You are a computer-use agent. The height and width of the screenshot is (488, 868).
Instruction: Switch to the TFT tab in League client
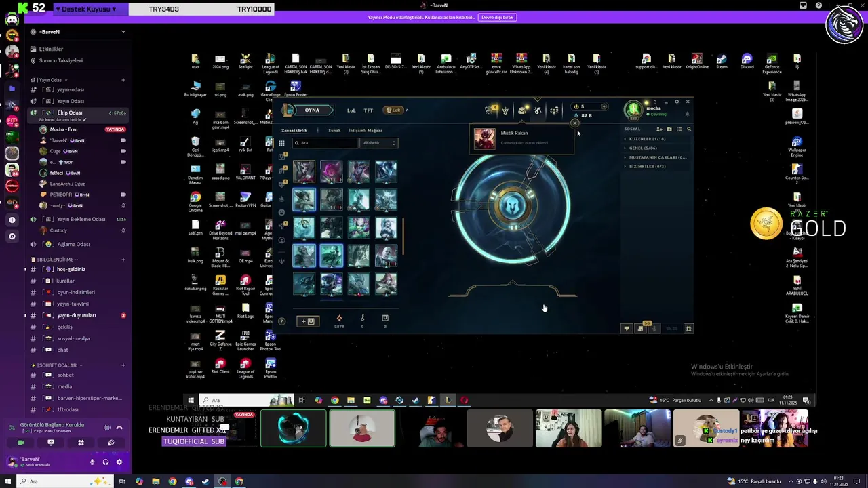368,110
